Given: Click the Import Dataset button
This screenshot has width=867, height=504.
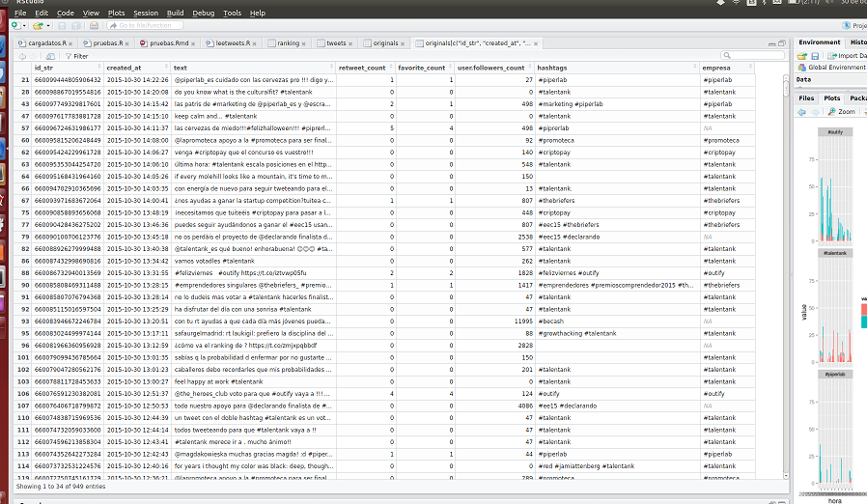Looking at the screenshot, I should coord(847,56).
